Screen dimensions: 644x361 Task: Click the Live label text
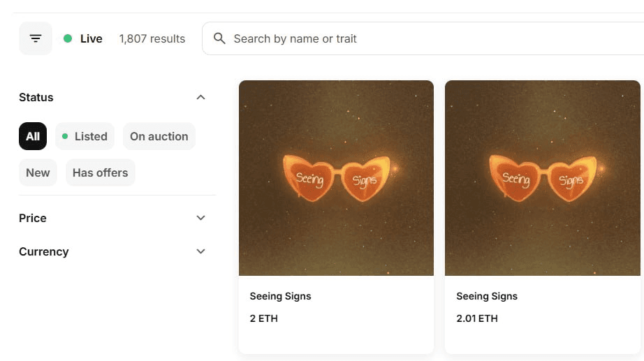pos(92,38)
